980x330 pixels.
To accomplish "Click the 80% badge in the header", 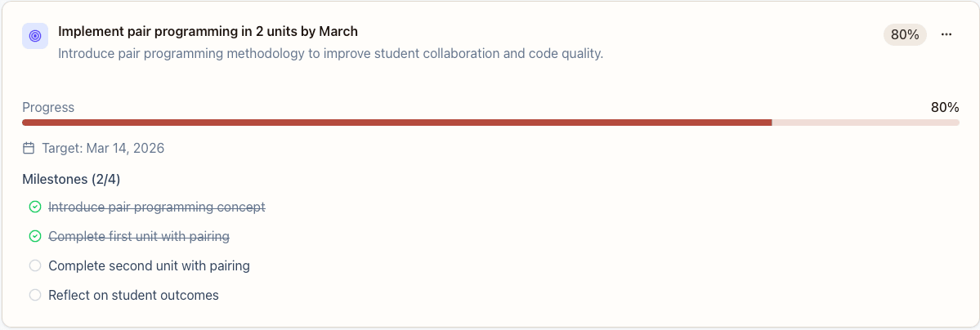I will point(905,34).
